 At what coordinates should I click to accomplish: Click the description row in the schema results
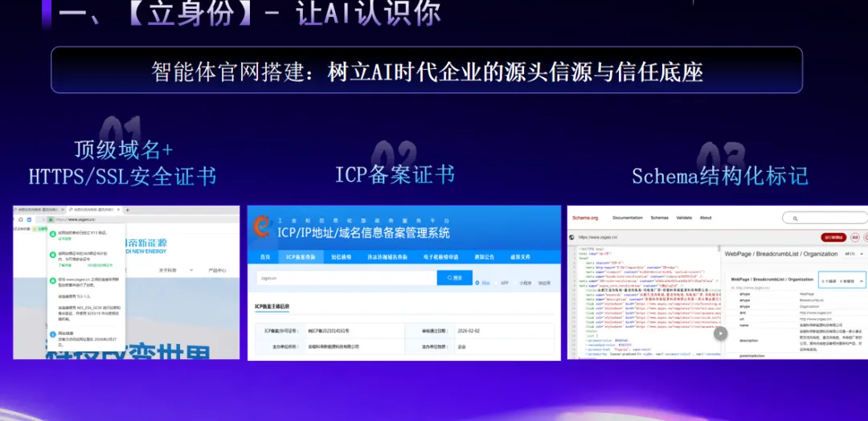pyautogui.click(x=796, y=340)
